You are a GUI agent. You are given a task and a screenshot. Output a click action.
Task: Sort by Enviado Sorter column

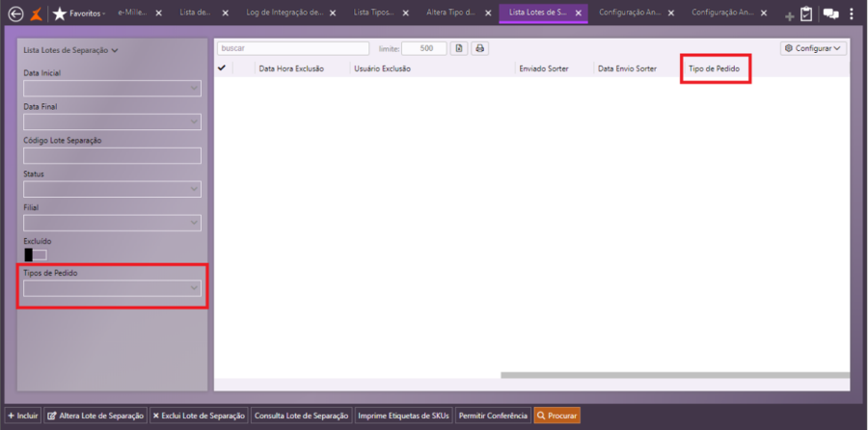point(544,68)
